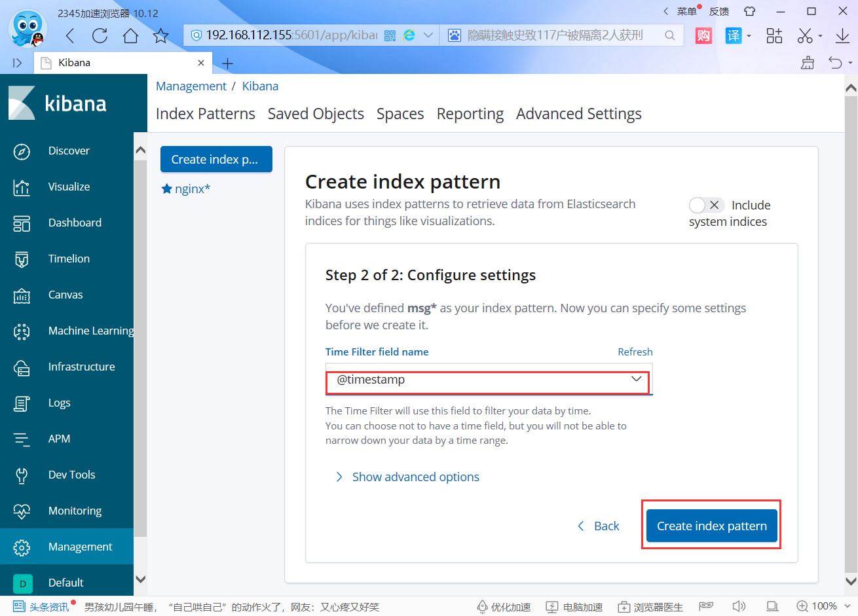Image resolution: width=858 pixels, height=616 pixels.
Task: Click the screenshot scissors icon
Action: 805,35
